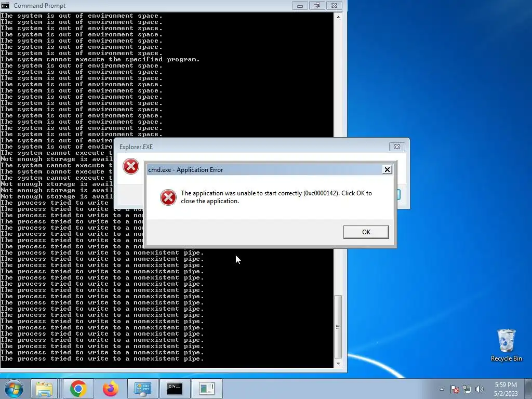Minimize the Command Prompt window
The image size is (532, 399).
coord(300,5)
